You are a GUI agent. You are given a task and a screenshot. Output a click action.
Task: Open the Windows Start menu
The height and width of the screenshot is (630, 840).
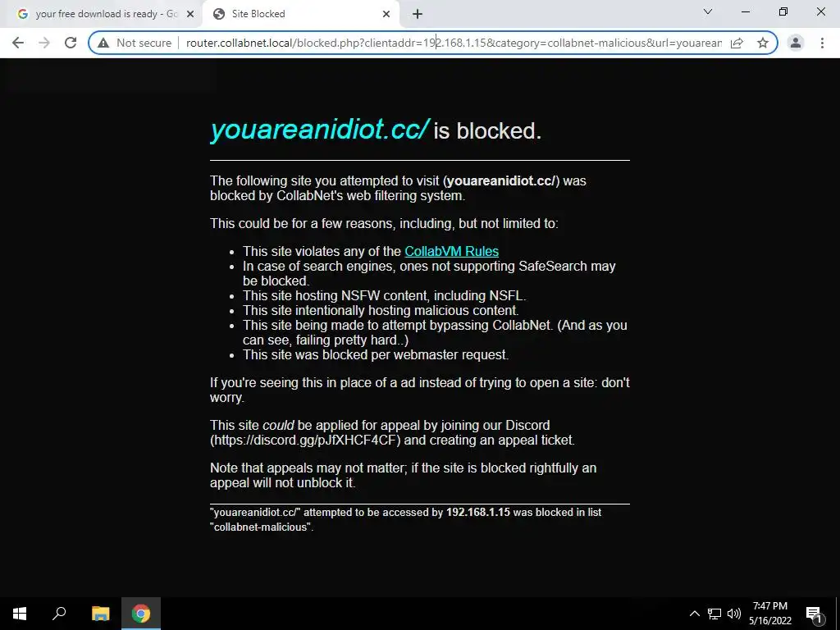pyautogui.click(x=20, y=614)
